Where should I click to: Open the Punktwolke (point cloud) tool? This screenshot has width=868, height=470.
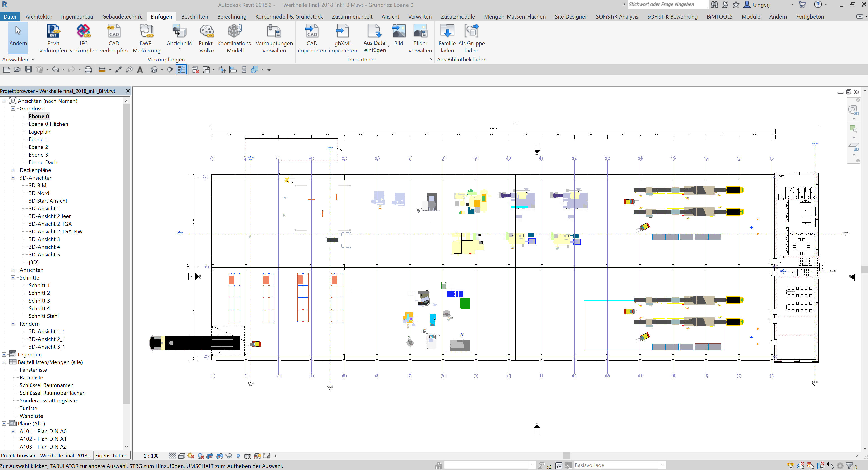207,37
